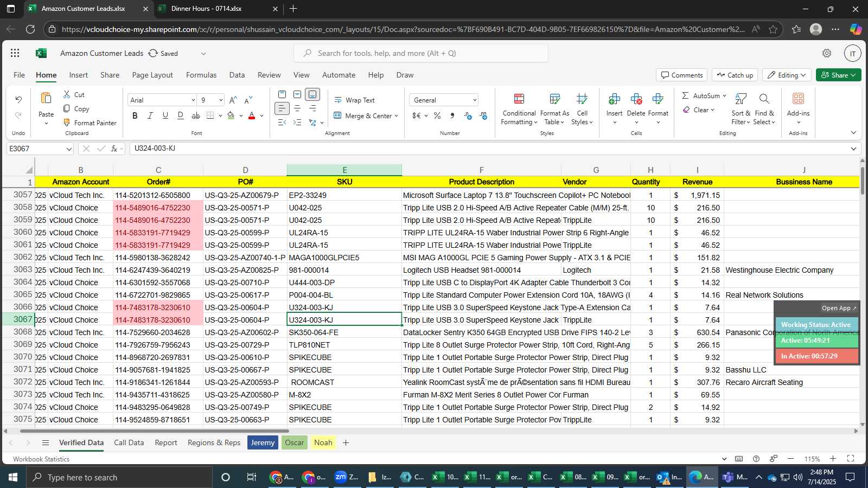Toggle Strikethrough formatting
This screenshot has height=488, width=868.
coord(196,115)
